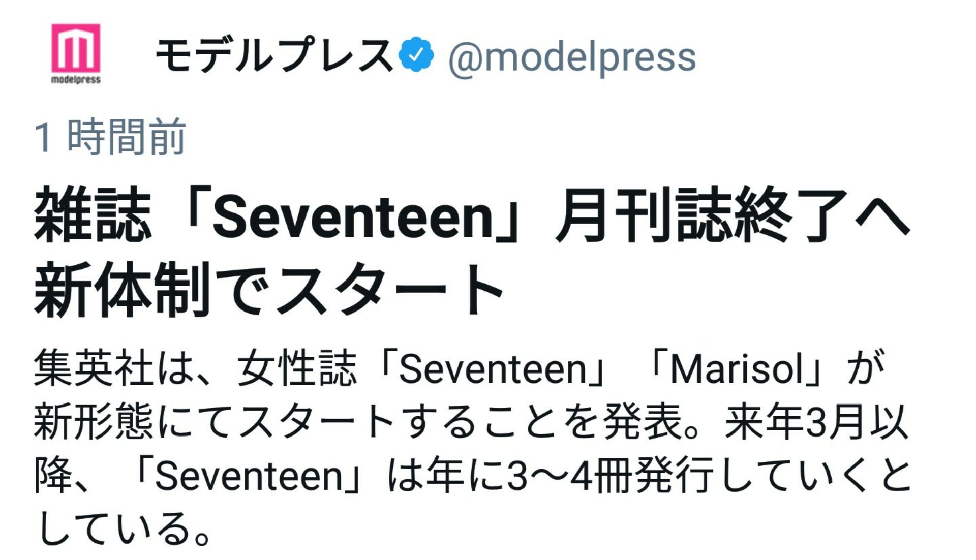Click the small modelpress caption under the logo
Screen dimensions: 976x560
76,79
